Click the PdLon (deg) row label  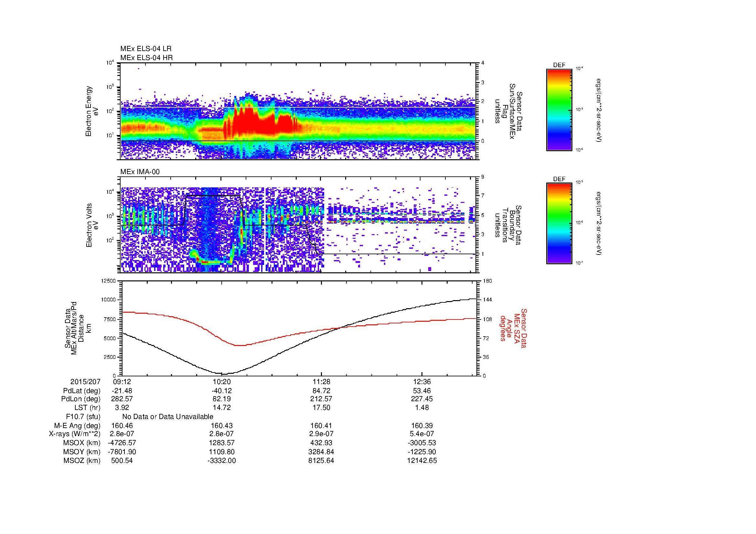click(81, 399)
